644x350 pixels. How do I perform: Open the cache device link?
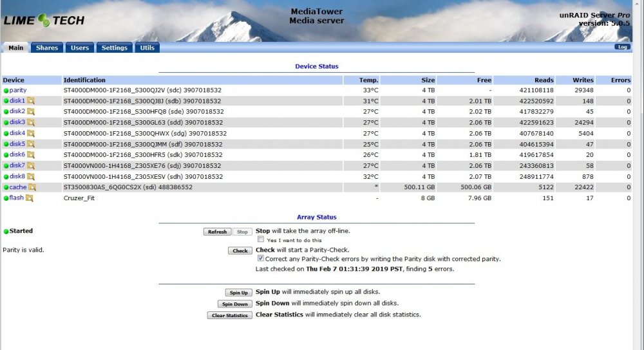[x=18, y=187]
